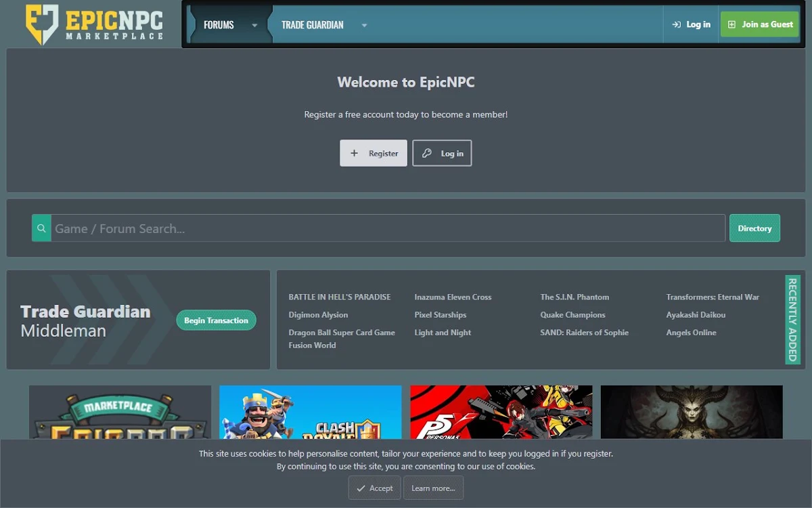Open the Forums menu
Screen dimensions: 812x508
[219, 24]
